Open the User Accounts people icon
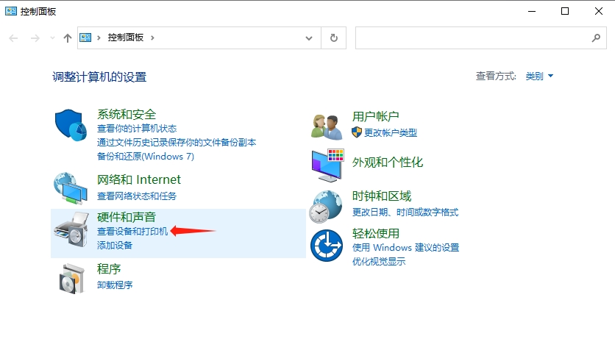Screen dimensions: 615x364 coord(327,126)
